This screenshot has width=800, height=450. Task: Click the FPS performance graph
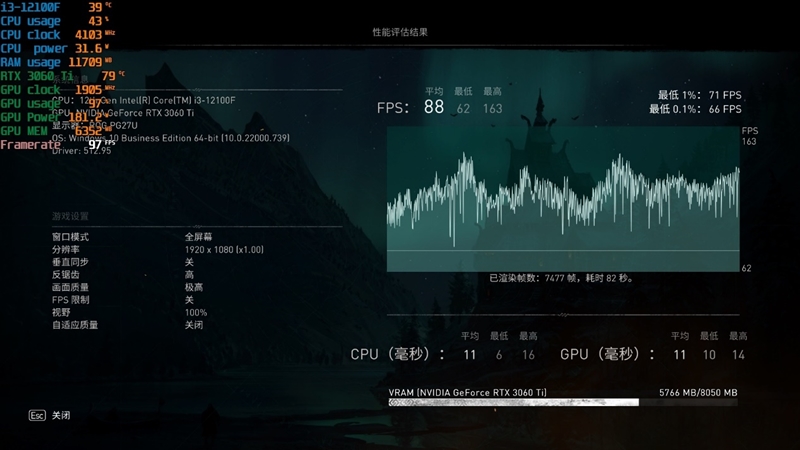pos(563,200)
